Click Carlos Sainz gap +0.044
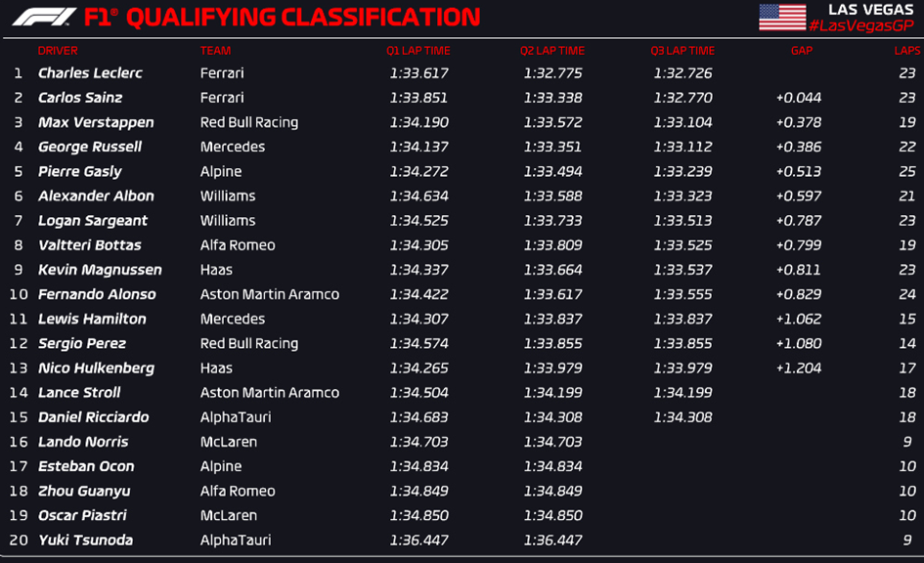 pos(799,98)
